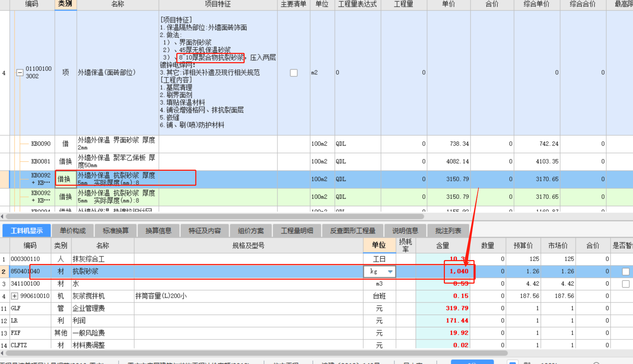Tick the 主要清单 checkbox for 外墙保温
633x364 pixels.
coord(294,73)
